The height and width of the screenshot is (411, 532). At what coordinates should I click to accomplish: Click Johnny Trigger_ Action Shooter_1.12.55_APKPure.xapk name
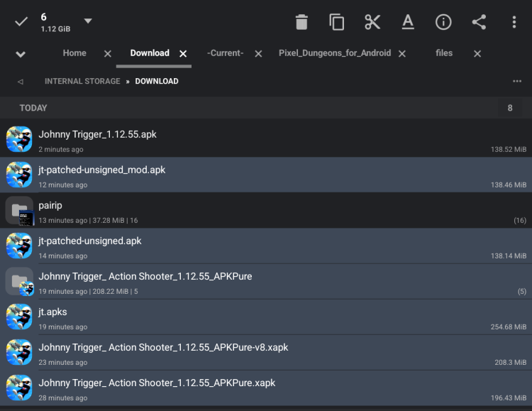pyautogui.click(x=157, y=383)
